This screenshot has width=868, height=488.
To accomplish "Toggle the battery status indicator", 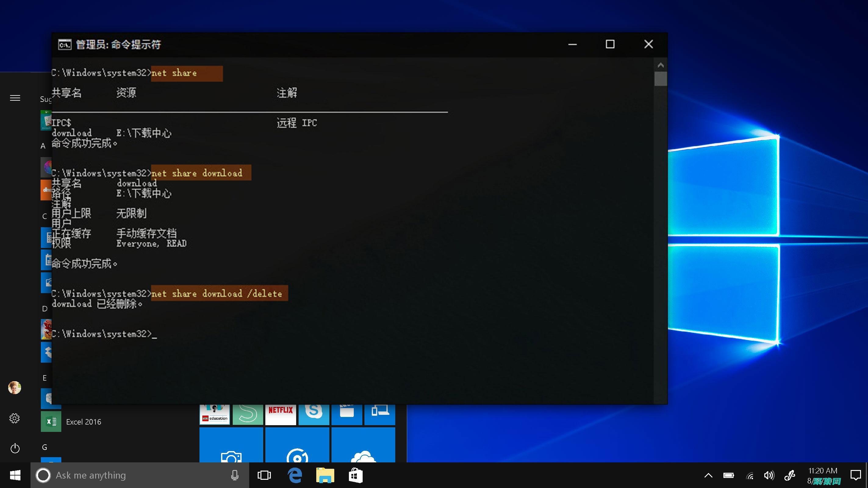I will point(729,475).
